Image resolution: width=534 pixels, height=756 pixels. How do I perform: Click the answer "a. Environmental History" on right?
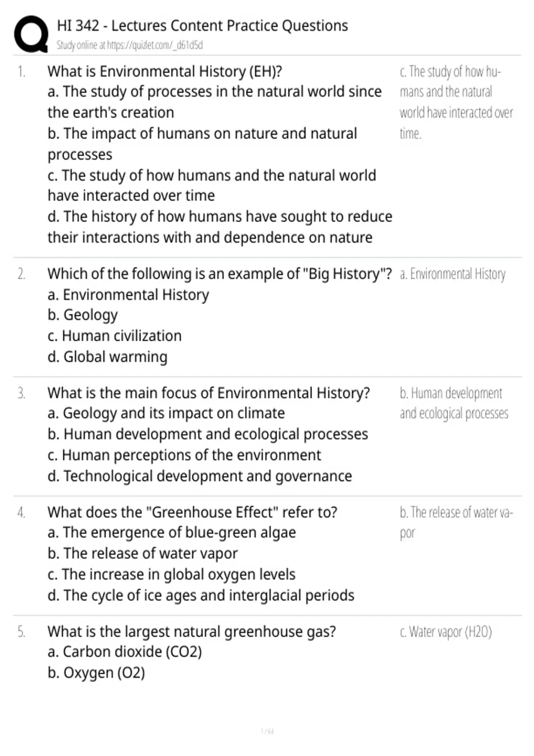[453, 274]
